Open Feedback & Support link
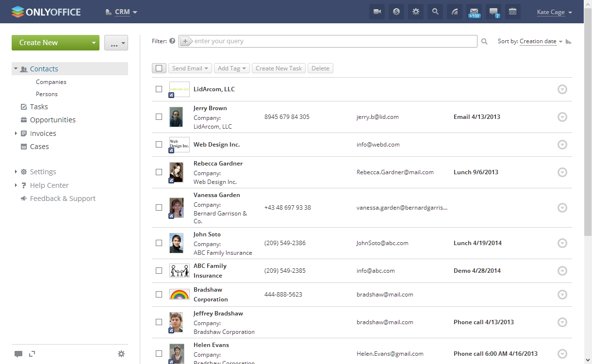The height and width of the screenshot is (364, 592). tap(63, 199)
